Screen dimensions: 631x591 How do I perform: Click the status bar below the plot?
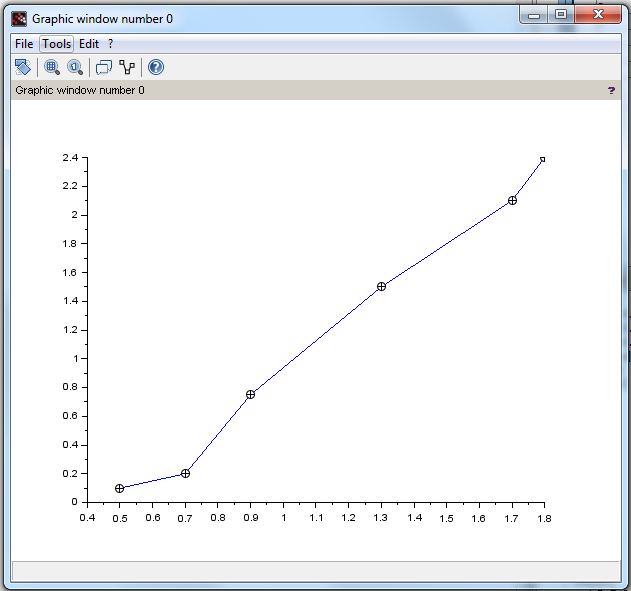click(316, 571)
